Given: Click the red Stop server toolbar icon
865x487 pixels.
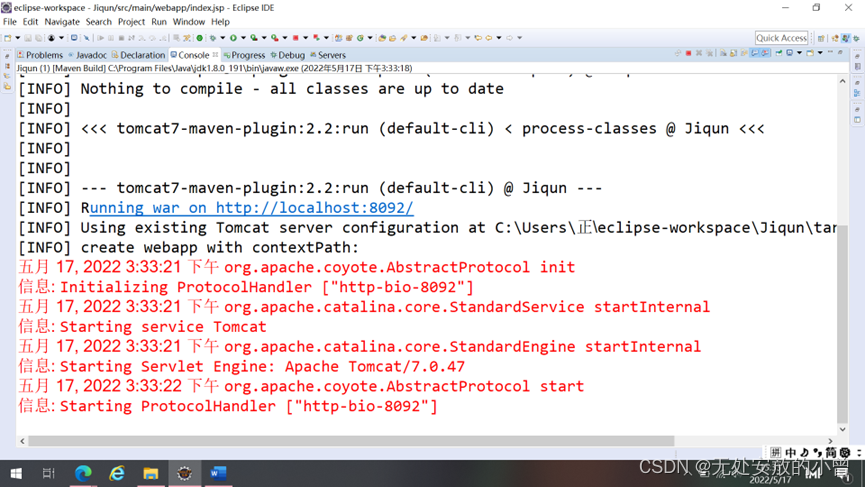Looking at the screenshot, I should pos(296,38).
